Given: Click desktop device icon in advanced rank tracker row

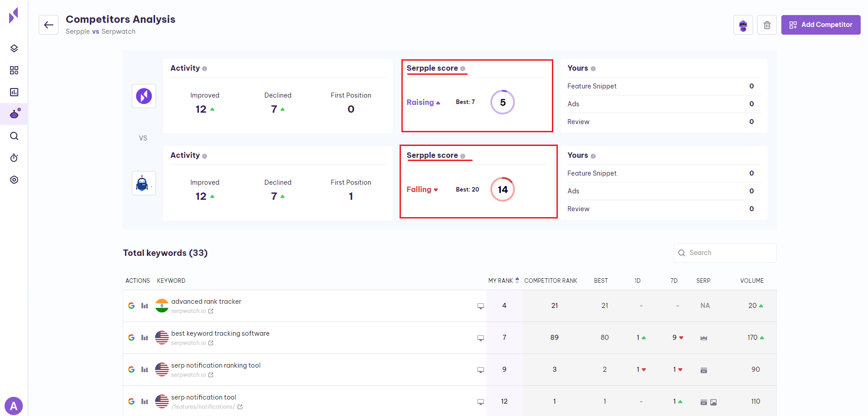Looking at the screenshot, I should pyautogui.click(x=480, y=306).
